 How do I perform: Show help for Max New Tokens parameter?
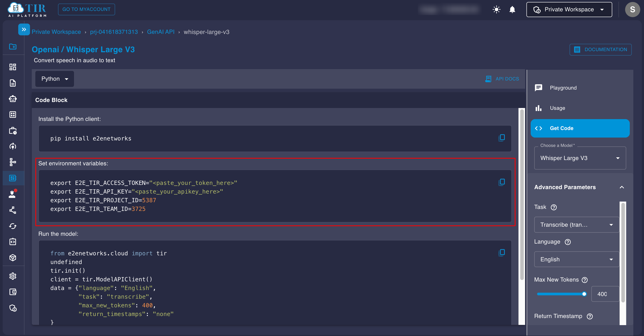[585, 280]
